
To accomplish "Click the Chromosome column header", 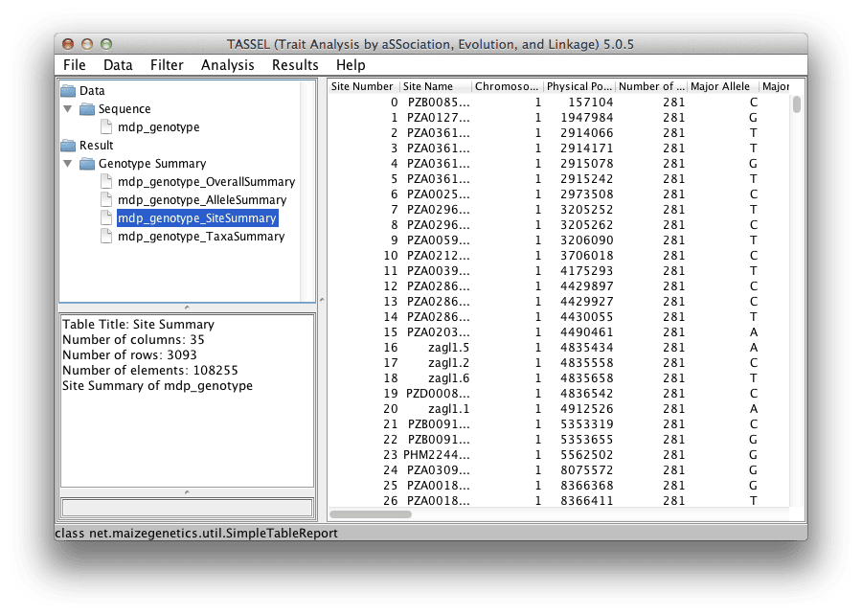I will 507,86.
